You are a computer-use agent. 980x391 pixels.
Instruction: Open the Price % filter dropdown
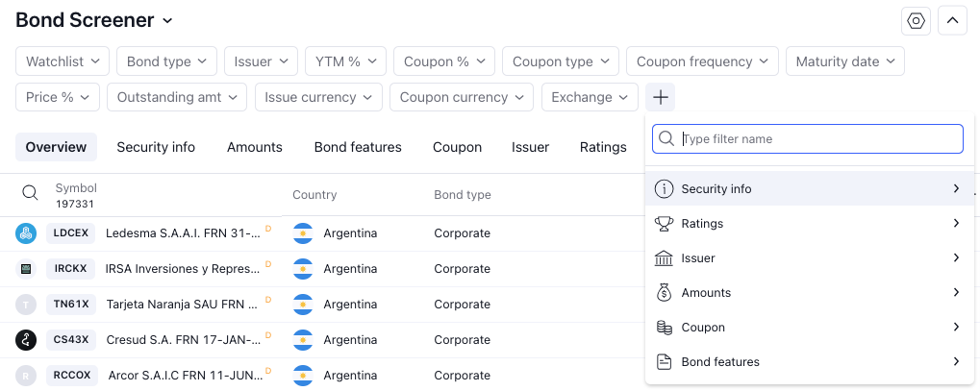pyautogui.click(x=58, y=97)
